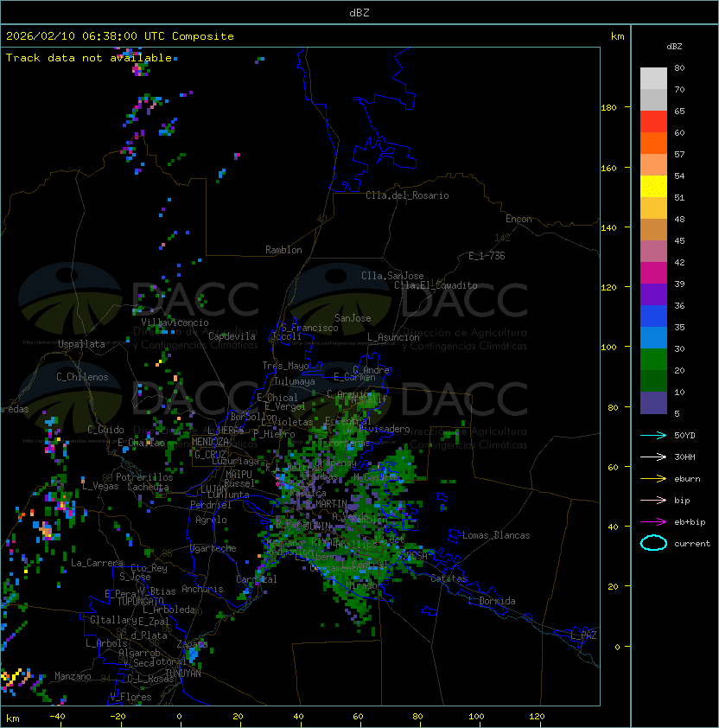Select the bright green 30–20 dBZ swatch
This screenshot has height=728, width=719.
tap(653, 360)
